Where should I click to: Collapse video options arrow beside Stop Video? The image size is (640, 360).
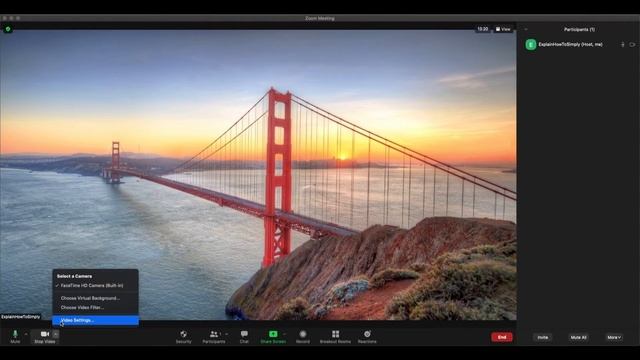coord(56,334)
